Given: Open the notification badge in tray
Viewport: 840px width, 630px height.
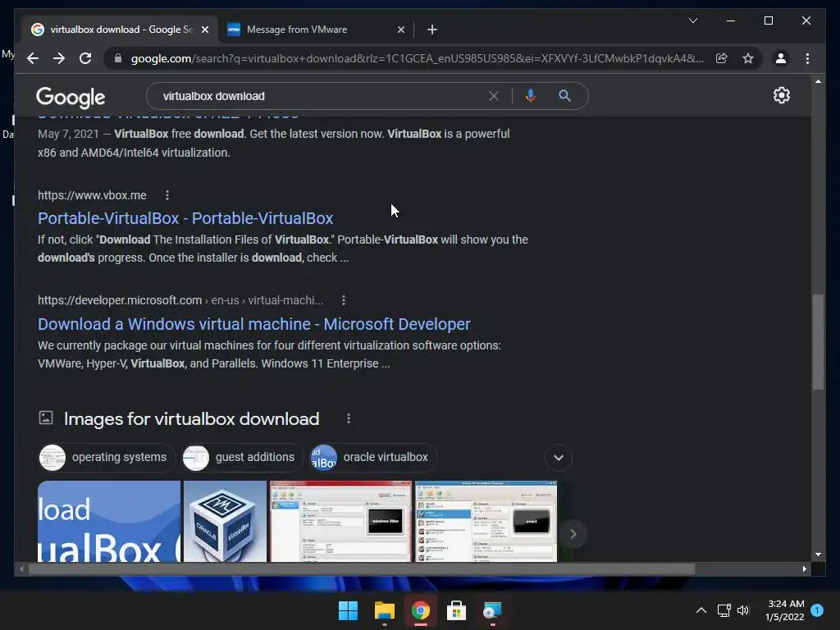Looking at the screenshot, I should [817, 610].
